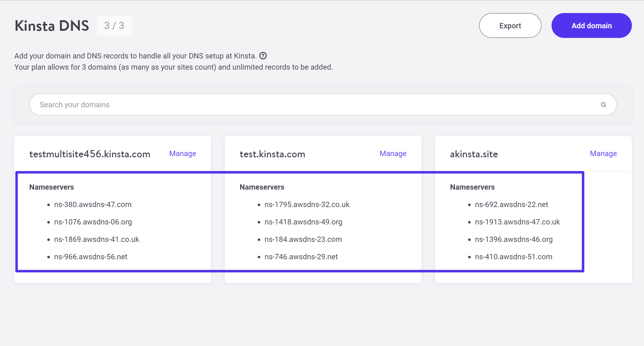Select the testmultisite456.kinsta.com domain title

[90, 154]
